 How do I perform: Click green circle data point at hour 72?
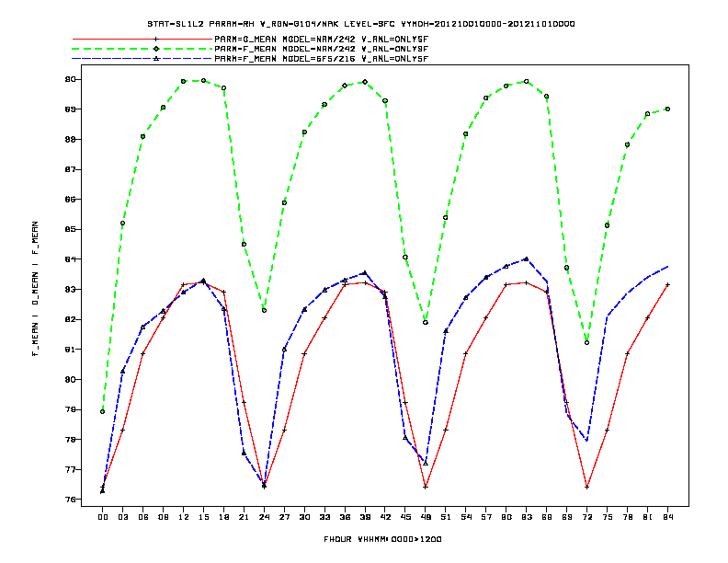(586, 343)
